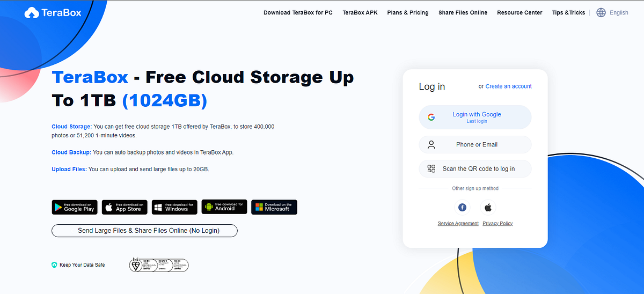The width and height of the screenshot is (644, 294).
Task: Click Send Large Files & Share Files Online
Action: pyautogui.click(x=144, y=230)
